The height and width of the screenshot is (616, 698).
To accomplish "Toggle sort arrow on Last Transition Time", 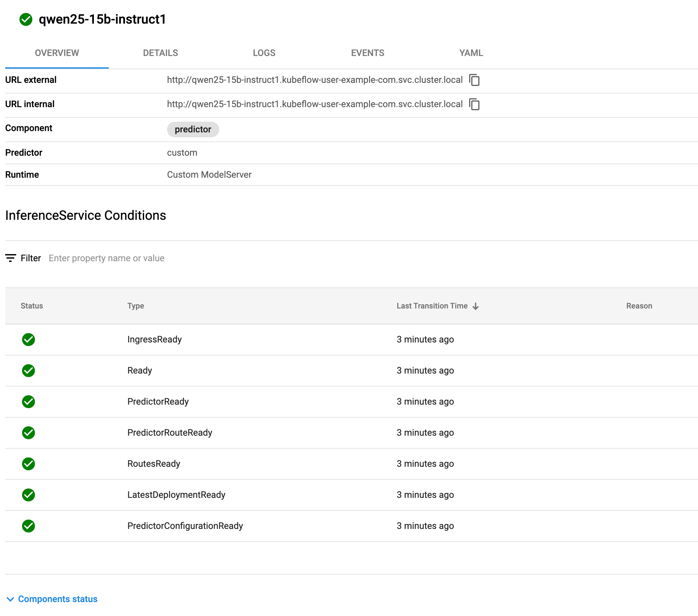I will 476,306.
